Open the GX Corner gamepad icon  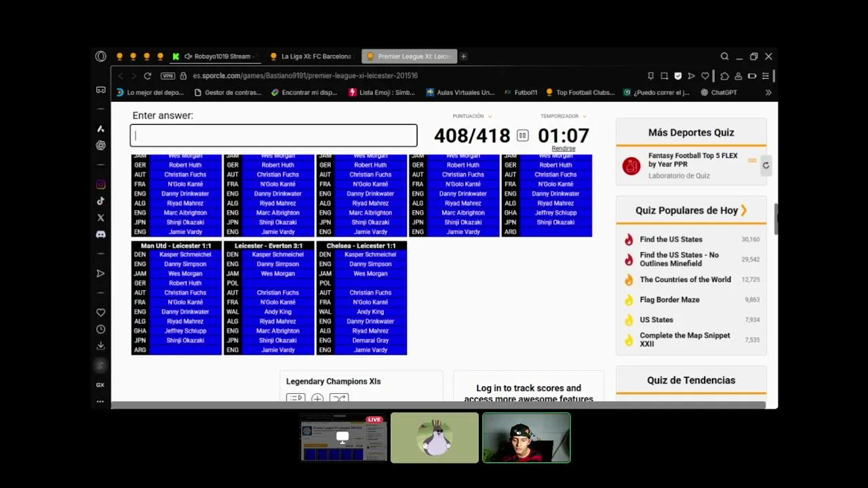coord(100,89)
